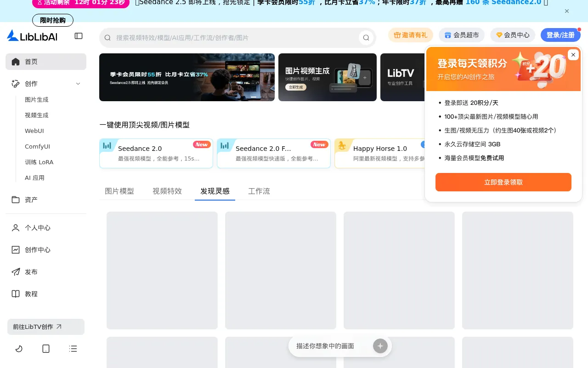Viewport: 588px width, 368px height.
Task: Select the 发现灵感 tab
Action: [215, 191]
